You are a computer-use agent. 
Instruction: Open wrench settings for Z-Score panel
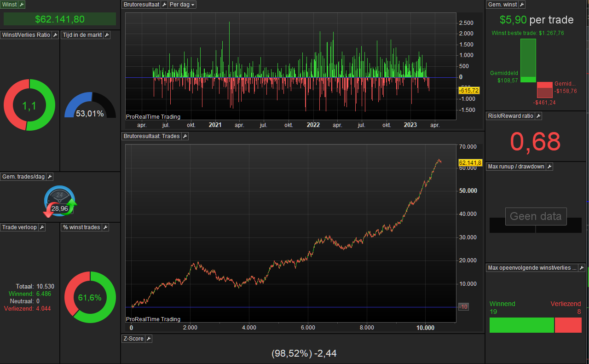click(x=149, y=339)
